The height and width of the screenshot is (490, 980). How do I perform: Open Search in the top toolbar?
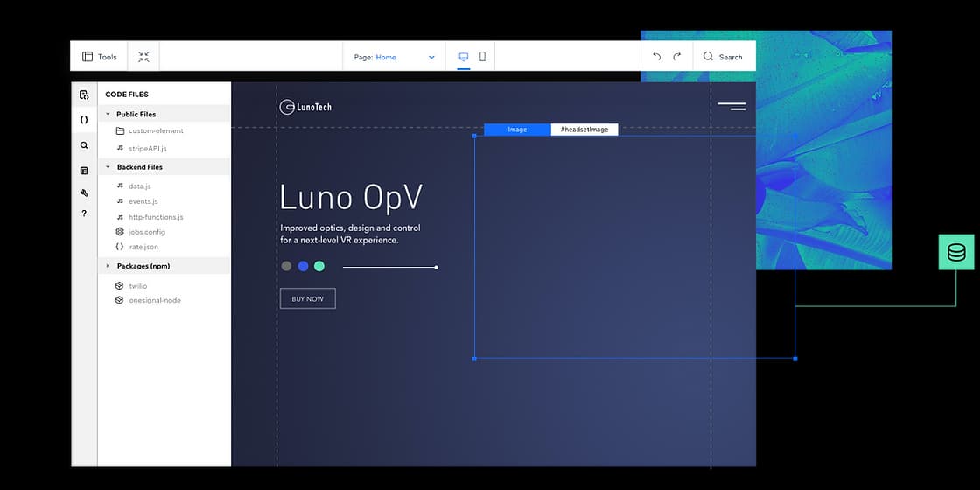click(x=723, y=57)
